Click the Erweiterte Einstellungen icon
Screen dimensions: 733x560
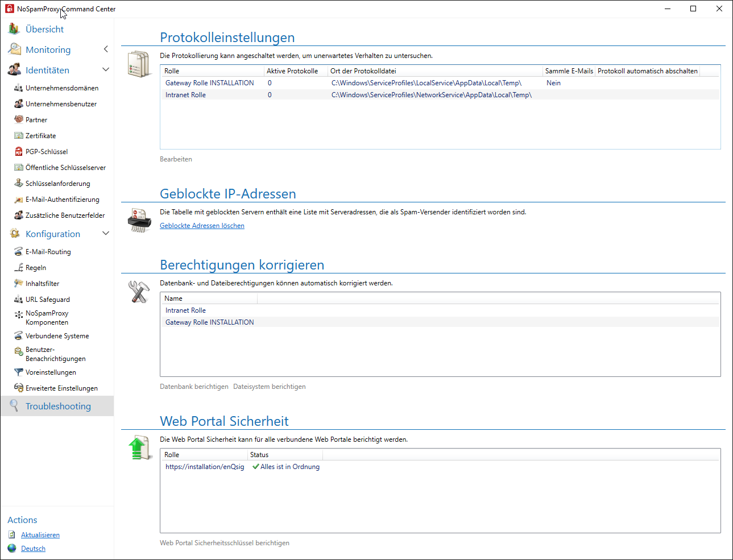[x=19, y=388]
